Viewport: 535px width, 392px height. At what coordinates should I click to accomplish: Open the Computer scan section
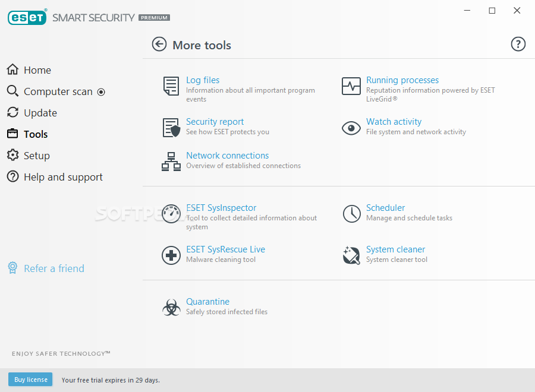[x=58, y=91]
